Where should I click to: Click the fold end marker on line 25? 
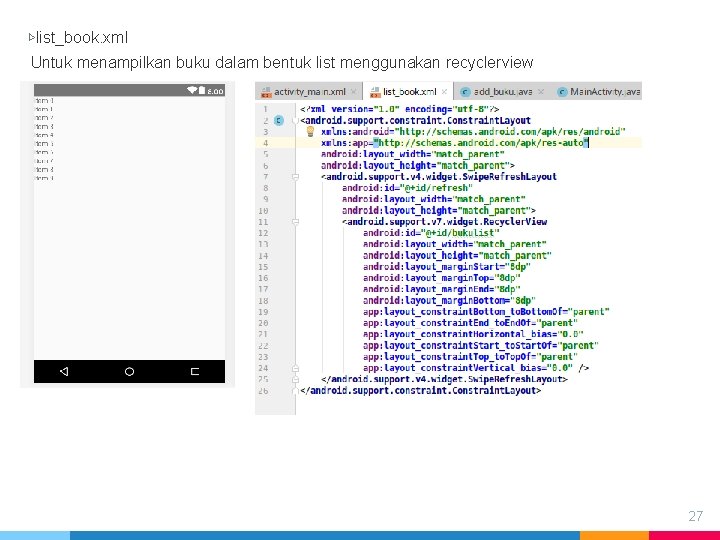296,379
